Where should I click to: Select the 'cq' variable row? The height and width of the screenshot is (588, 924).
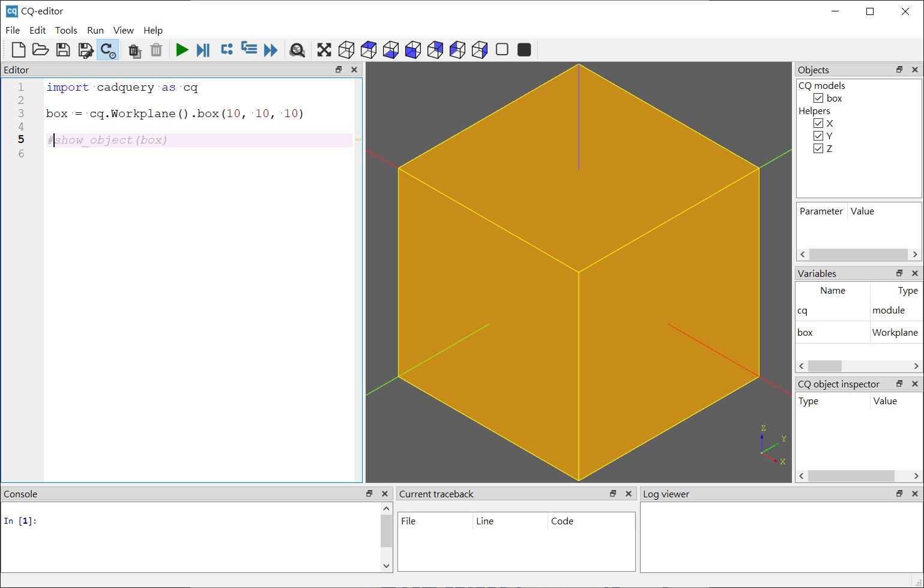click(x=857, y=311)
